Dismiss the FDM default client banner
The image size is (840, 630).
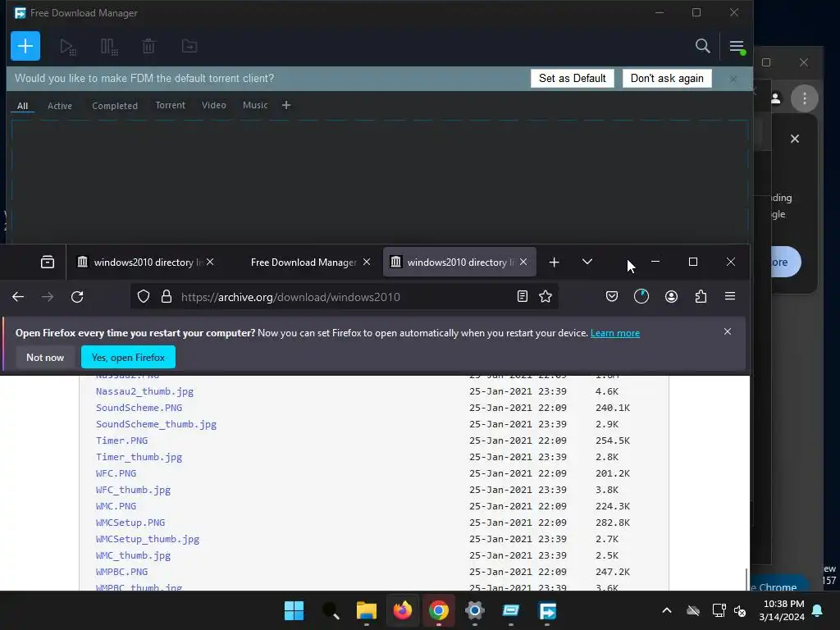tap(733, 79)
